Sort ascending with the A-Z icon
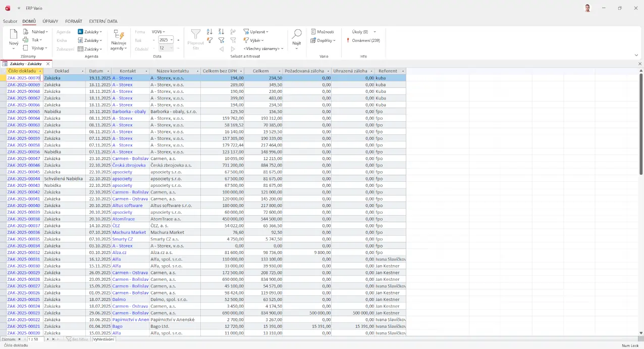This screenshot has width=644, height=349. 210,32
